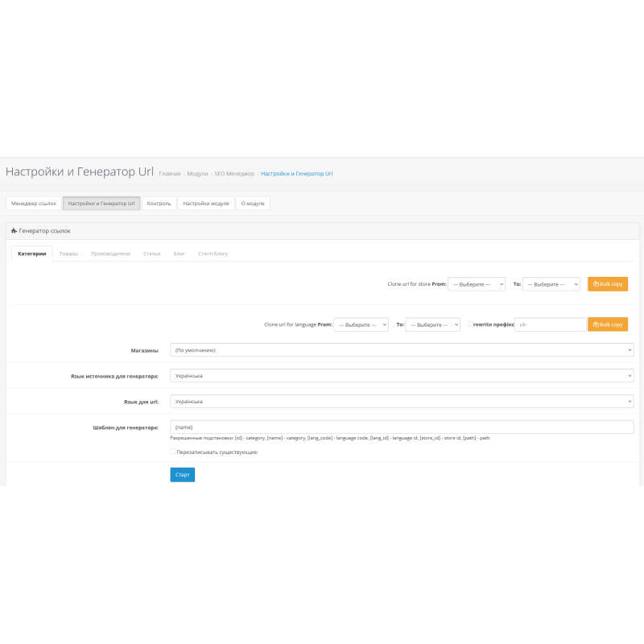Follow the Главная breadcrumb link

pyautogui.click(x=168, y=173)
